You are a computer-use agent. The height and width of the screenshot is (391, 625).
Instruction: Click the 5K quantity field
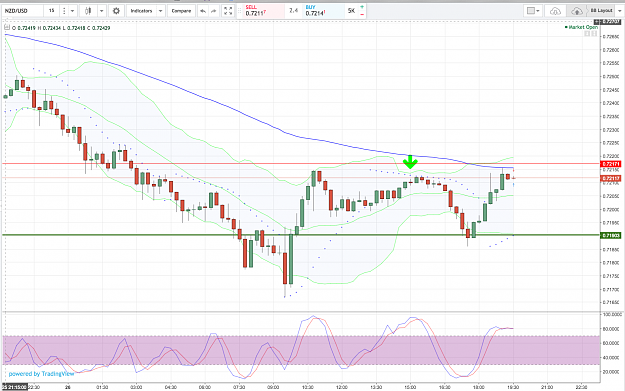351,11
